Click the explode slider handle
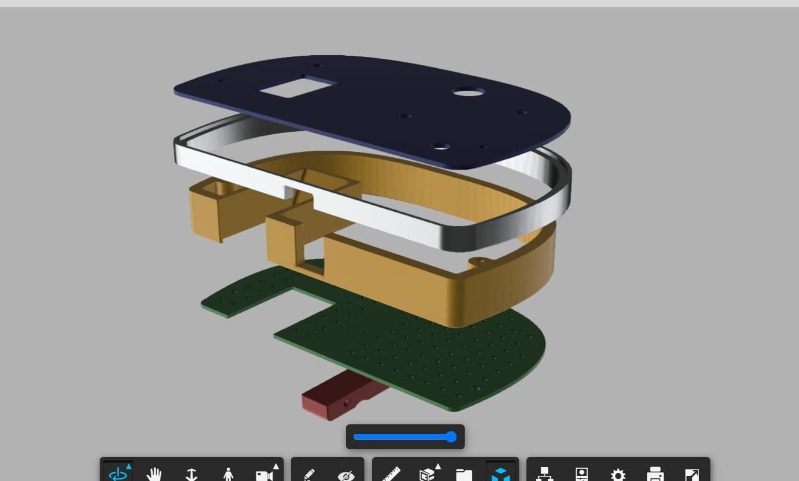 [x=451, y=437]
